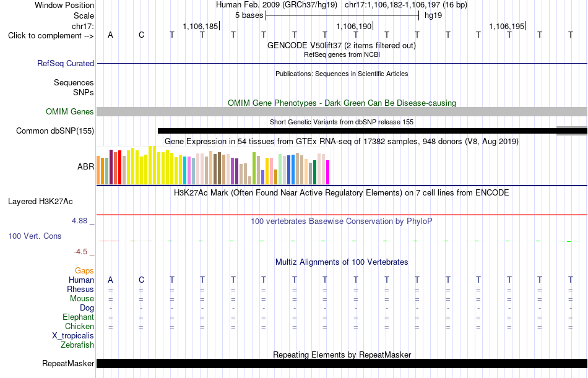This screenshot has width=588, height=378.
Task: Click the 4.88 conservation upper limit value
Action: tap(79, 221)
